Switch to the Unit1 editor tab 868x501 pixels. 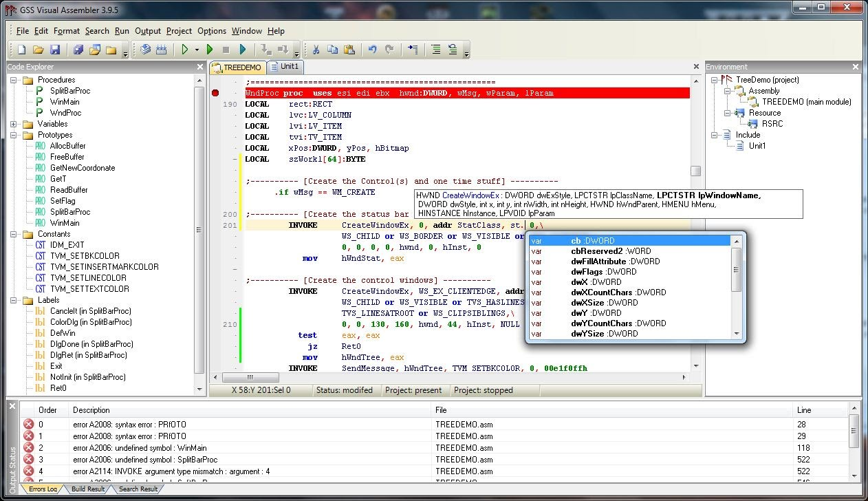pos(285,66)
